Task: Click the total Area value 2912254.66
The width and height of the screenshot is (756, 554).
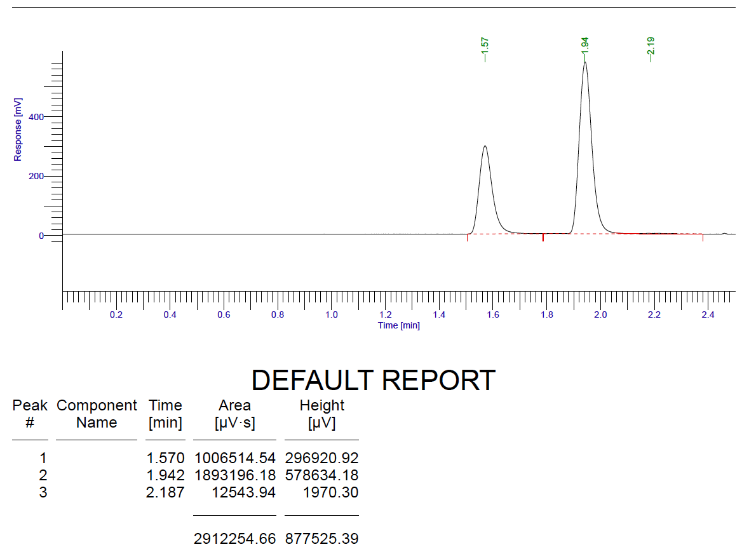Action: tap(234, 539)
